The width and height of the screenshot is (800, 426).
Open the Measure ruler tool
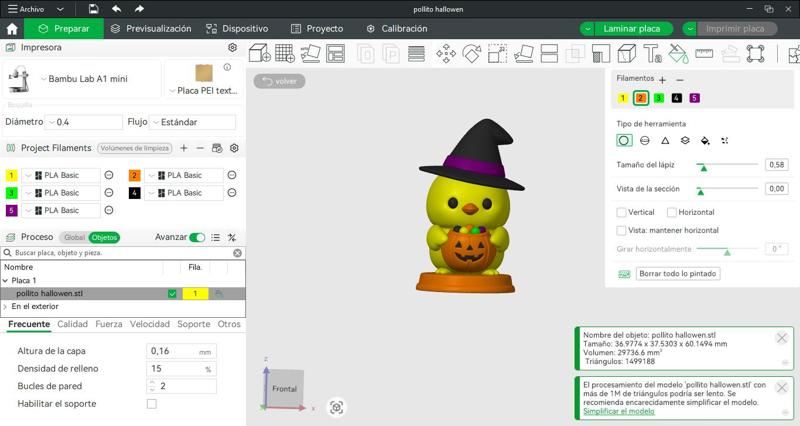coord(704,53)
